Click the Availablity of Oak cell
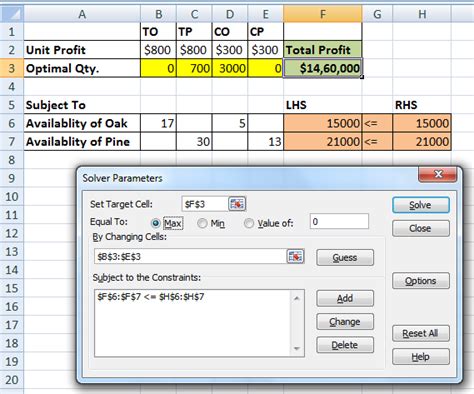The image size is (474, 394). 82,123
